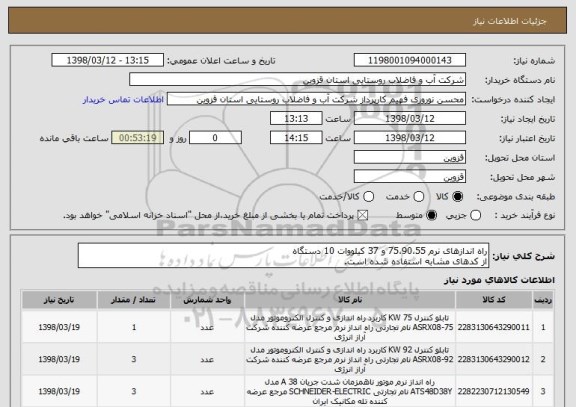Click the اطلاعات کالاهای مورد نیاز heading
Screen dimensions: 576x407
click(x=500, y=280)
